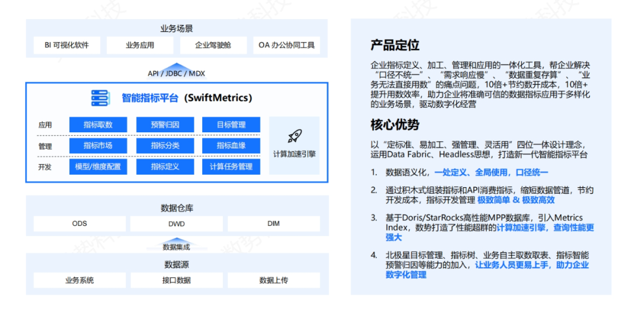Screen dimensions: 644x310
Task: Click the 企业驾驶舱 box
Action: (213, 45)
